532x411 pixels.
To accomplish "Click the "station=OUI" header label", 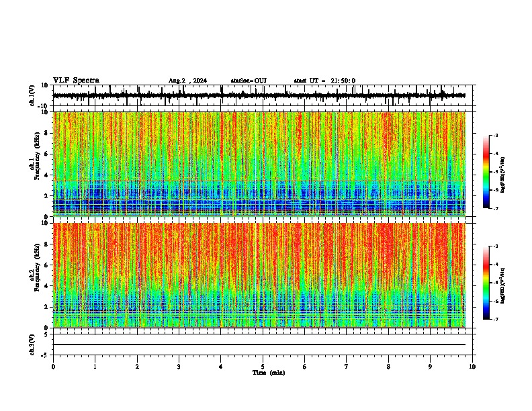I will [249, 81].
